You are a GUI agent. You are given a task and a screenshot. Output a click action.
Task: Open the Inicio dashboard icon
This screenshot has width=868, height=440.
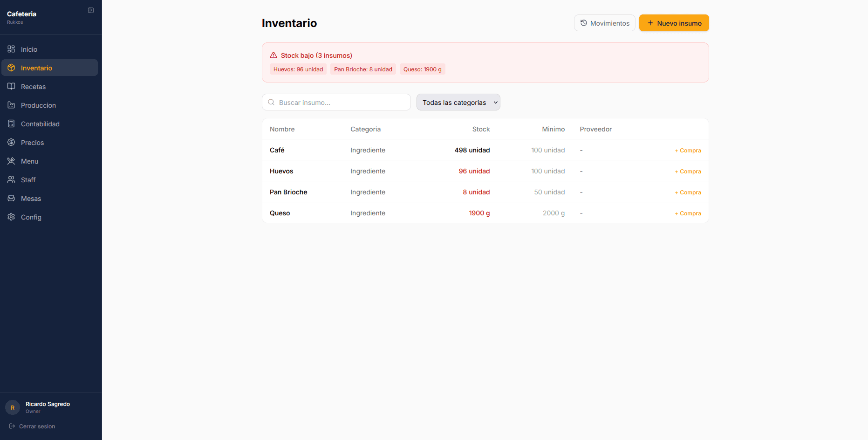click(11, 49)
